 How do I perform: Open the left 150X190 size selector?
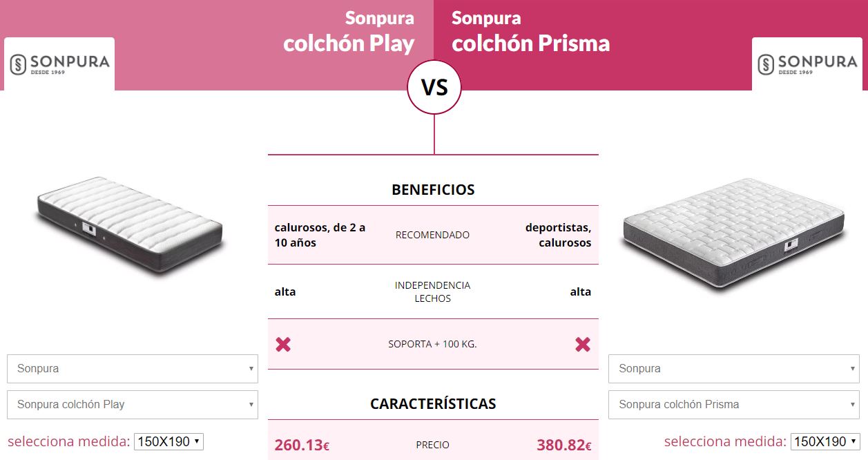click(168, 442)
